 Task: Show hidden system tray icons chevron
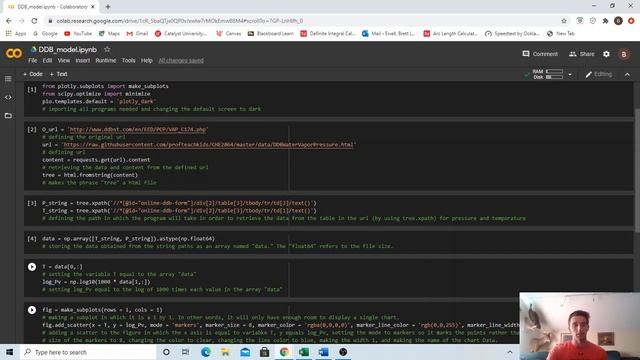tap(509, 352)
